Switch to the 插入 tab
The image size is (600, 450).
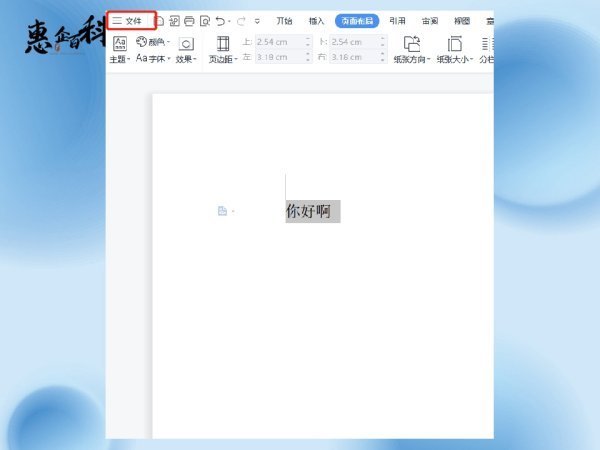click(x=316, y=20)
